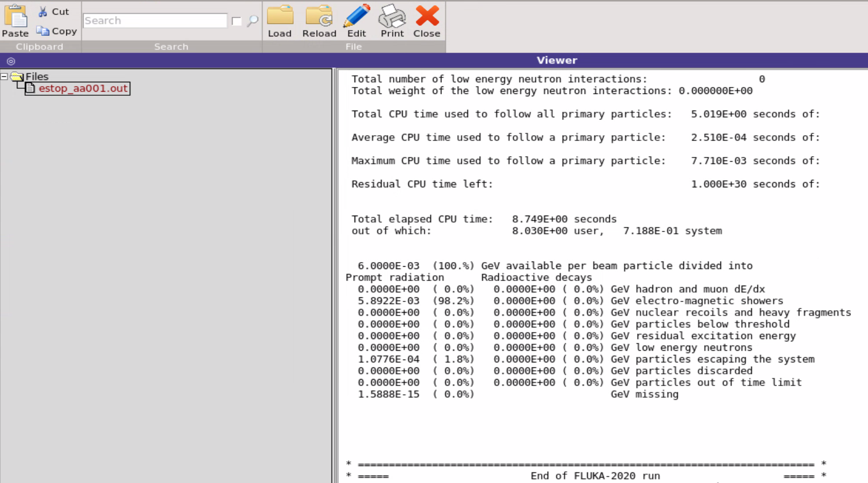Click the Files folder icon
The image size is (868, 483).
point(17,76)
